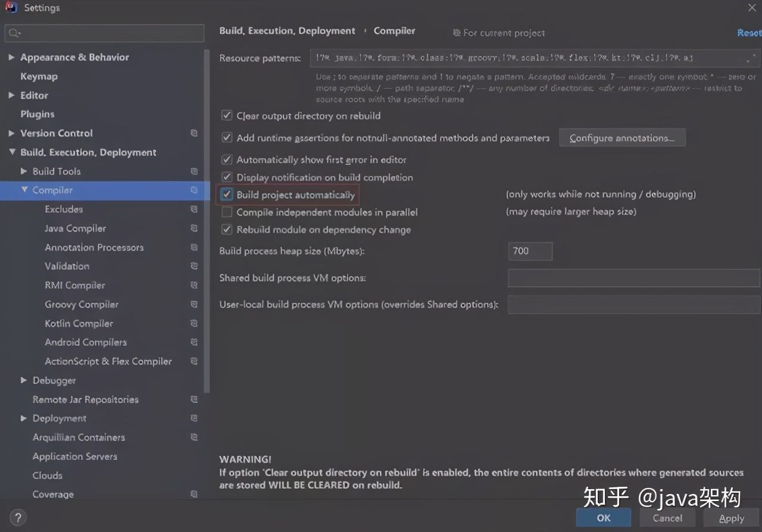Click the Configure annotations button
Screen dimensions: 762x532
(622, 137)
